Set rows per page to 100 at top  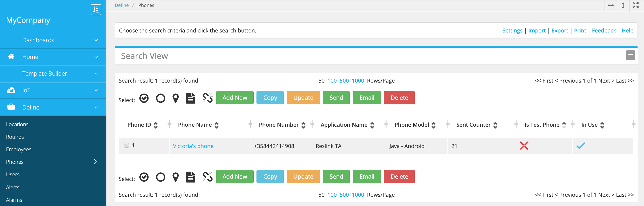[332, 81]
